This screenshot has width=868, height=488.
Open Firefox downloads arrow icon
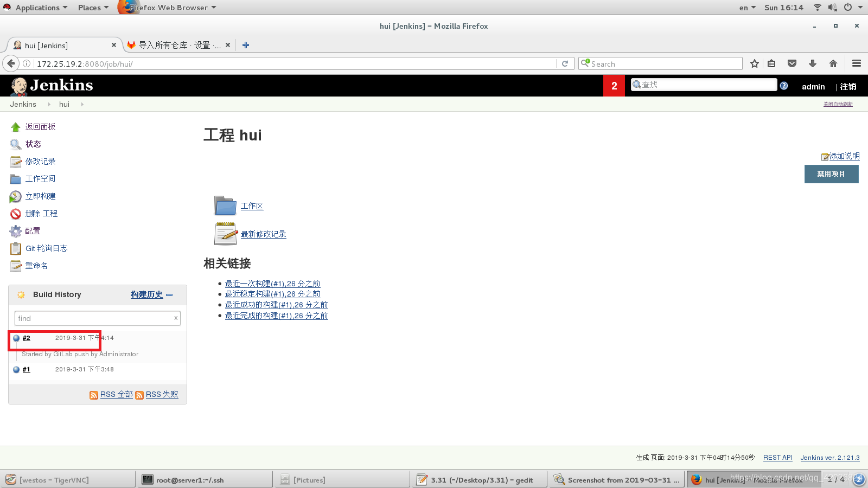(x=813, y=63)
